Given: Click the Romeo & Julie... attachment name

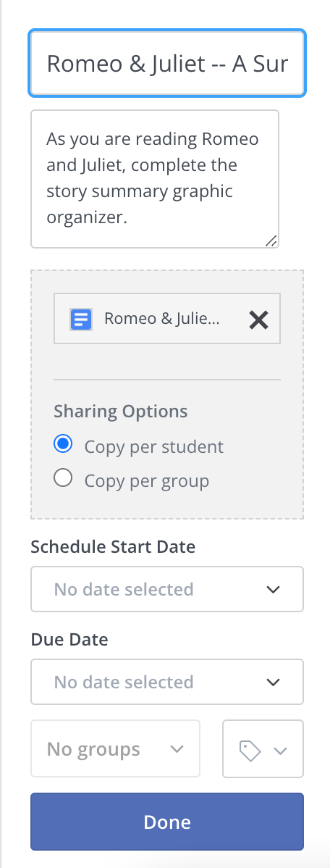Looking at the screenshot, I should click(161, 319).
